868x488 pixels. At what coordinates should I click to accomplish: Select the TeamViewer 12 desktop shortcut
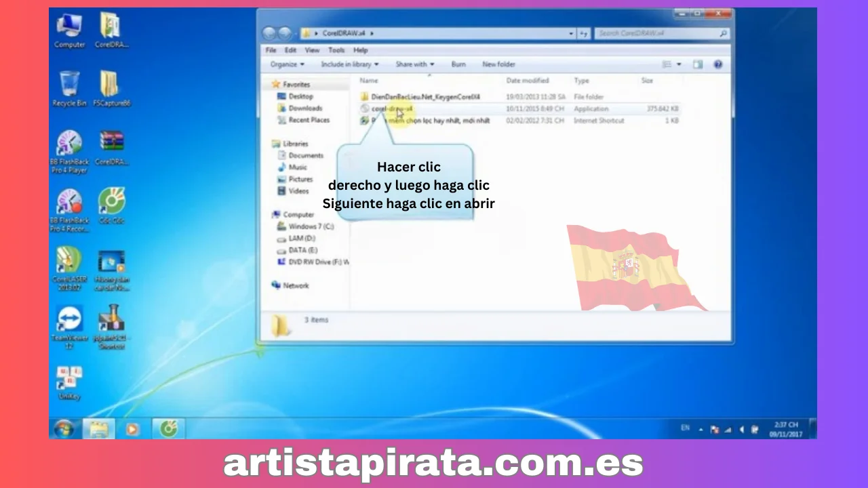(69, 327)
